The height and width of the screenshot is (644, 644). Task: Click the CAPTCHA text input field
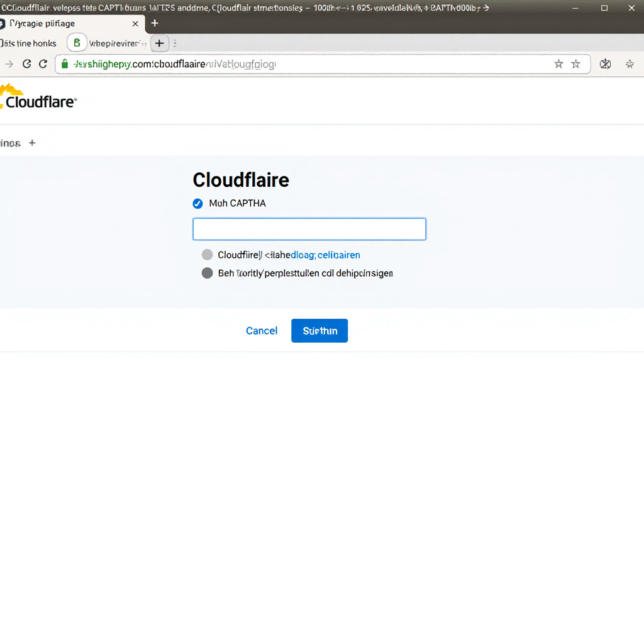pos(309,229)
